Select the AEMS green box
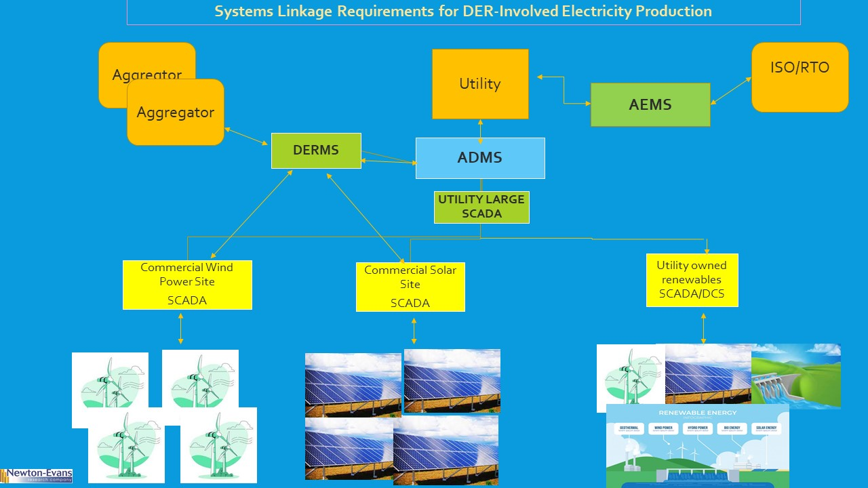Image resolution: width=868 pixels, height=488 pixels. point(650,105)
